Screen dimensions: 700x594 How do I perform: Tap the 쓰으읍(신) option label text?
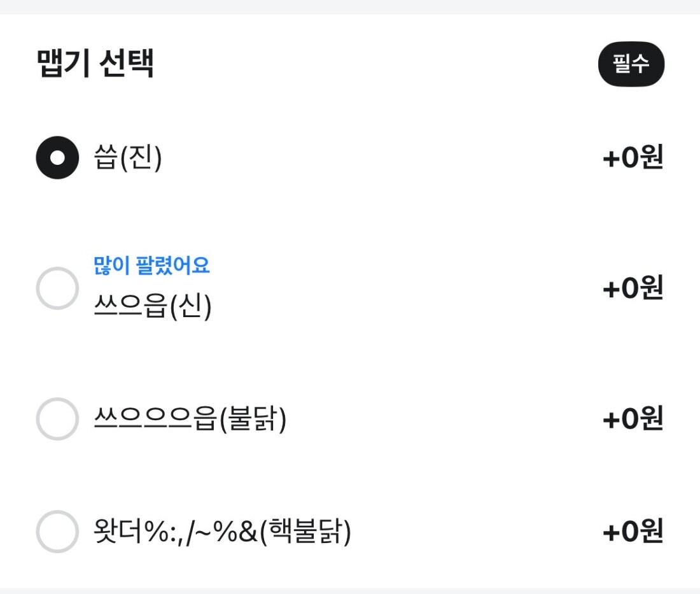(x=152, y=307)
